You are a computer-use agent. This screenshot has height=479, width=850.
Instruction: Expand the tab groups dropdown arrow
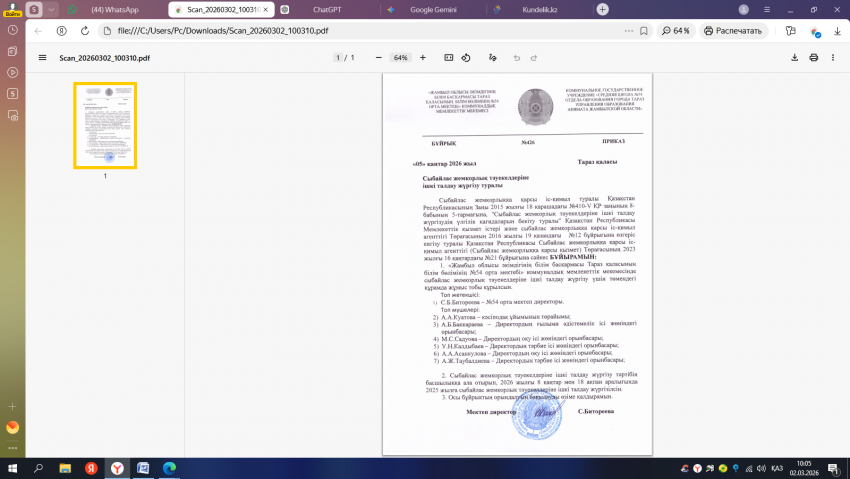51,9
